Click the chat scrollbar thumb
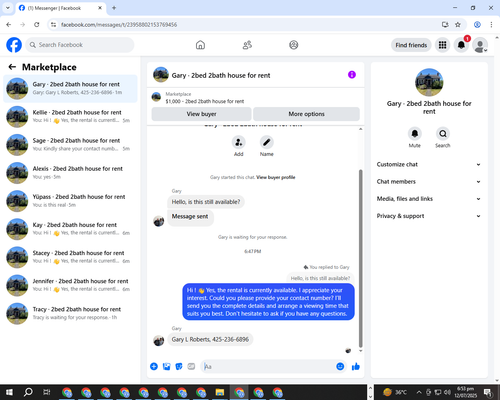The width and height of the screenshot is (500, 400). click(x=360, y=258)
